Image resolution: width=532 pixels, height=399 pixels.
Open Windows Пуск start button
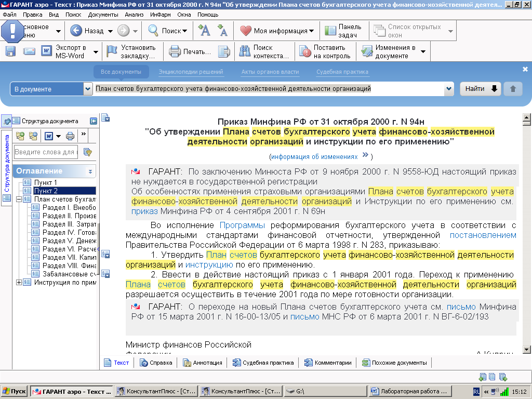pos(14,391)
